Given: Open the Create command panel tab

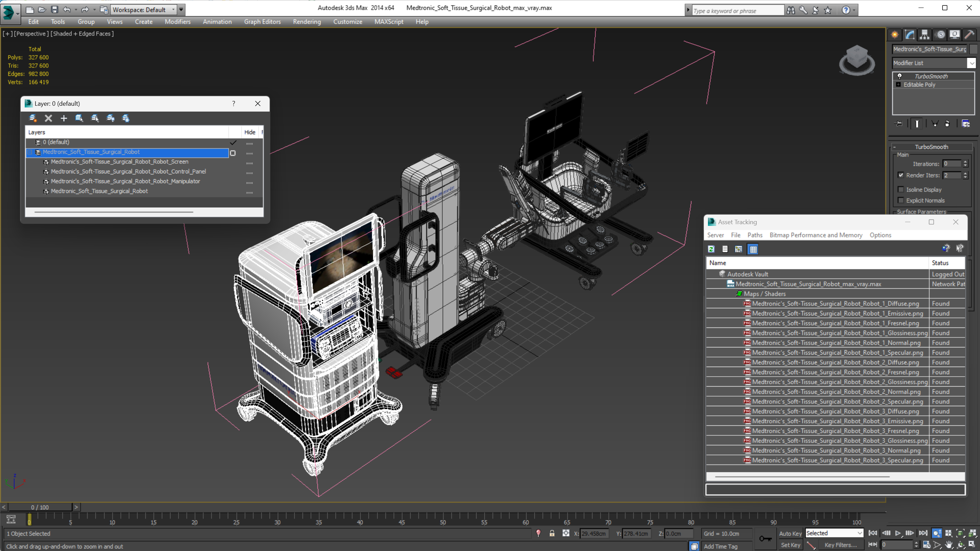Looking at the screenshot, I should [x=894, y=35].
